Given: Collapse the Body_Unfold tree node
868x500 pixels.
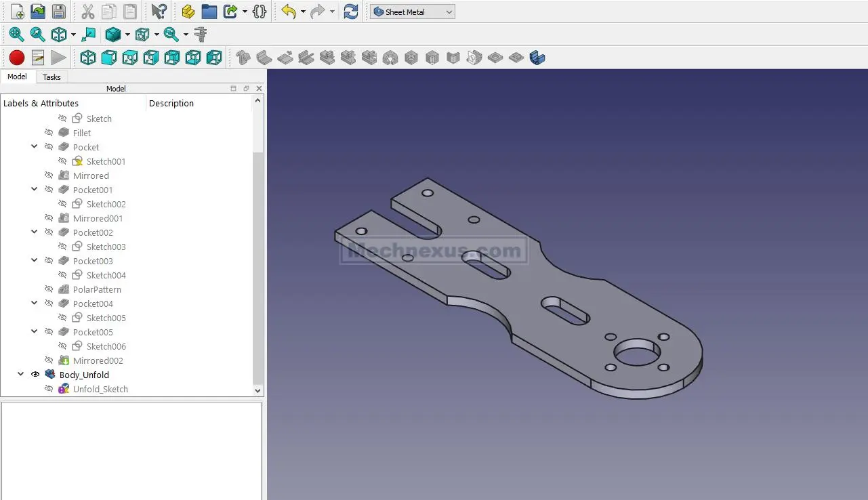Looking at the screenshot, I should point(21,375).
